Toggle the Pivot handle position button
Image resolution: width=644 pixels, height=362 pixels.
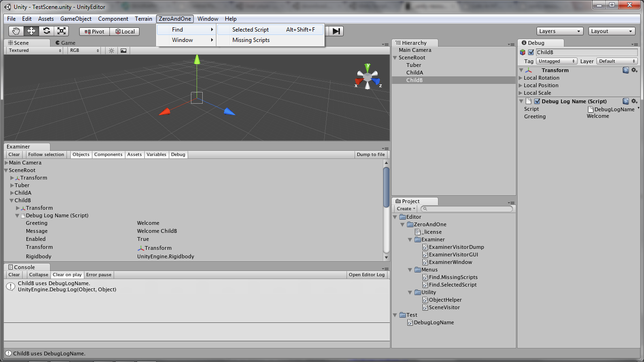(x=95, y=32)
